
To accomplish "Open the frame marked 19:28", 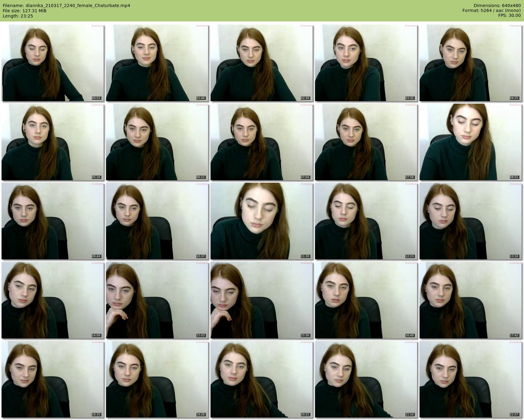I will pos(157,379).
